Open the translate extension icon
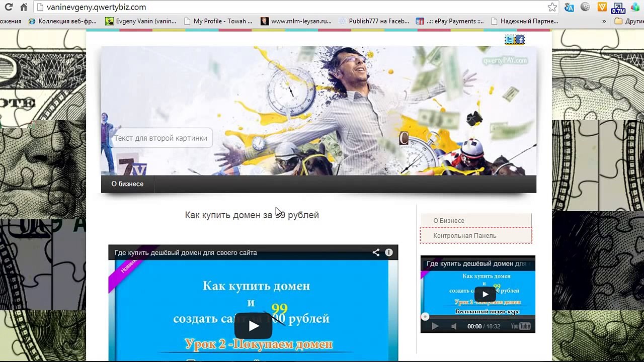The width and height of the screenshot is (644, 362). pyautogui.click(x=569, y=7)
